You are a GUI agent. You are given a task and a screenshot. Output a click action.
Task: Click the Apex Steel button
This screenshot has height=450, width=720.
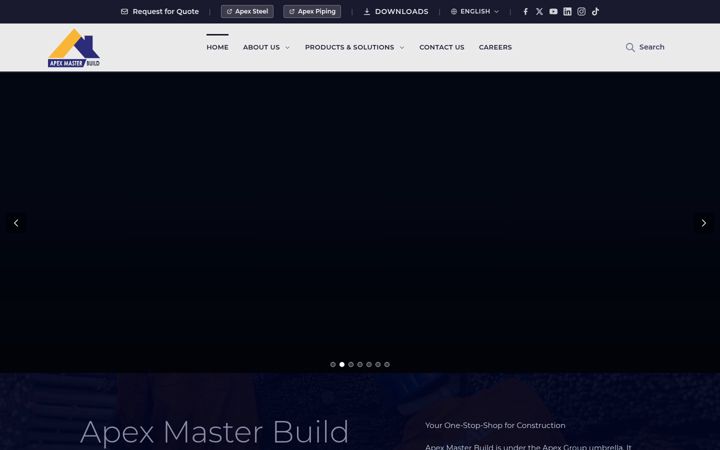pos(247,11)
